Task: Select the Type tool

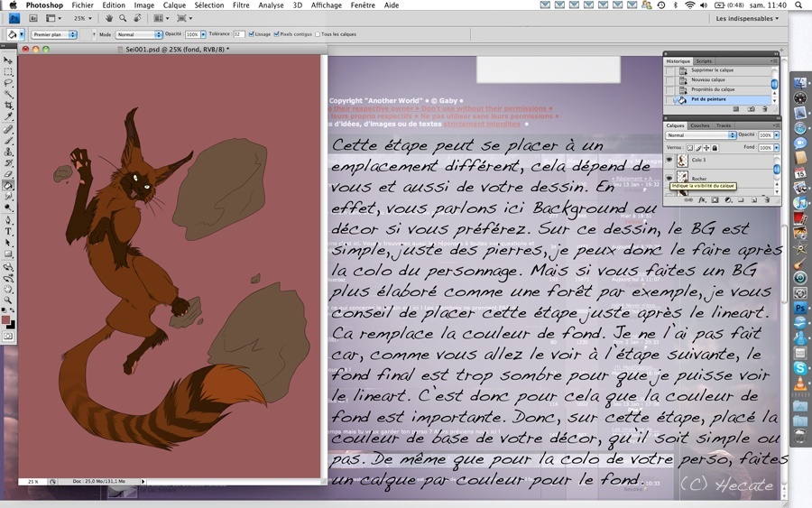Action: coord(8,232)
